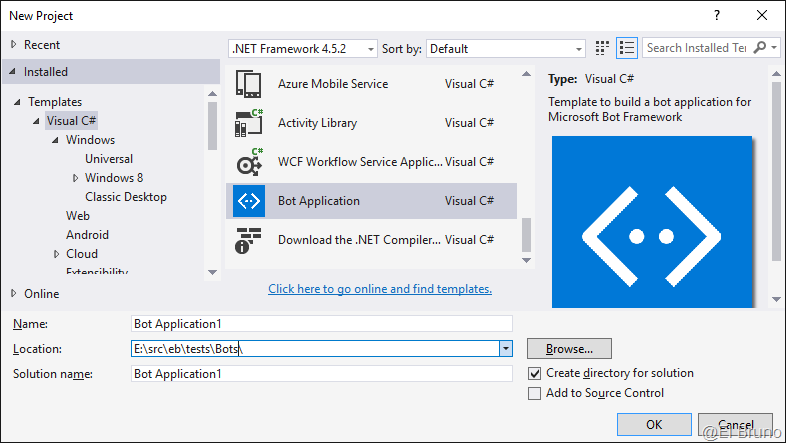Screen dimensions: 786x443
Task: Click the Activity Library template icon
Action: click(x=247, y=123)
